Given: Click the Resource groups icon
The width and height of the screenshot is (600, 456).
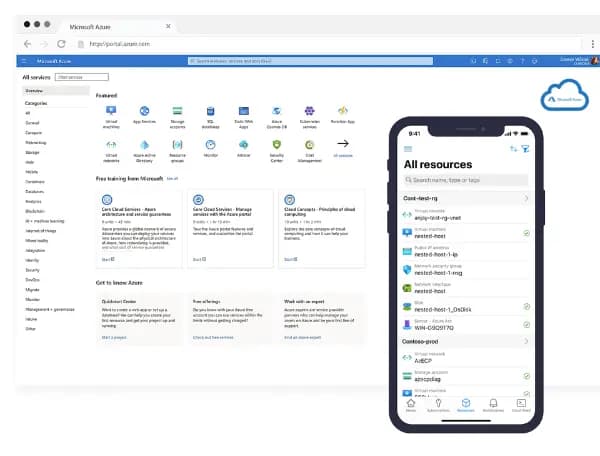Looking at the screenshot, I should (177, 143).
